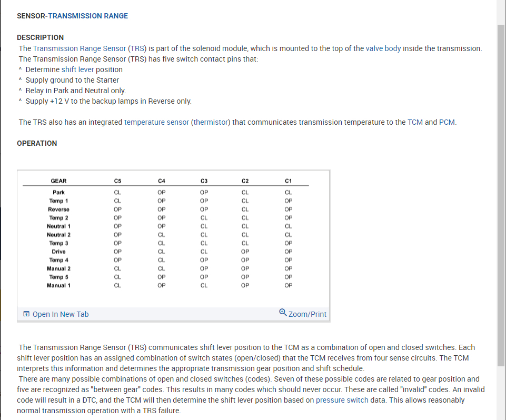The image size is (506, 420).
Task: Click the GEAR column header in table
Action: click(58, 181)
